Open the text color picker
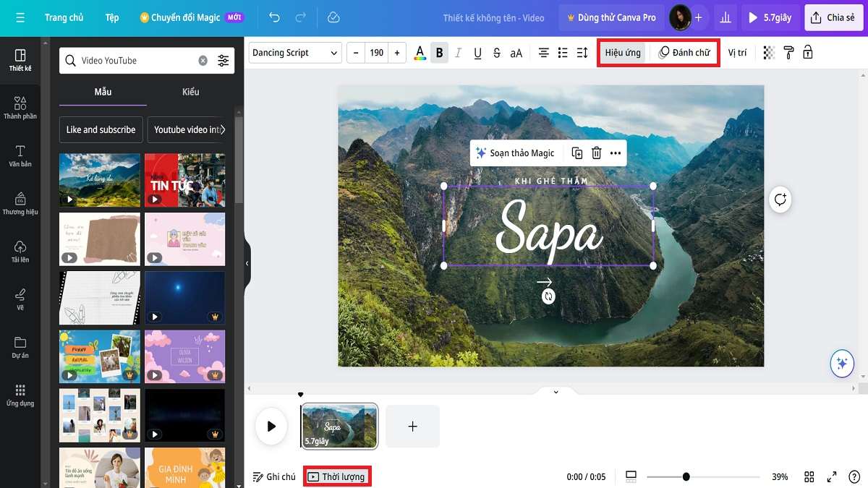 tap(420, 53)
